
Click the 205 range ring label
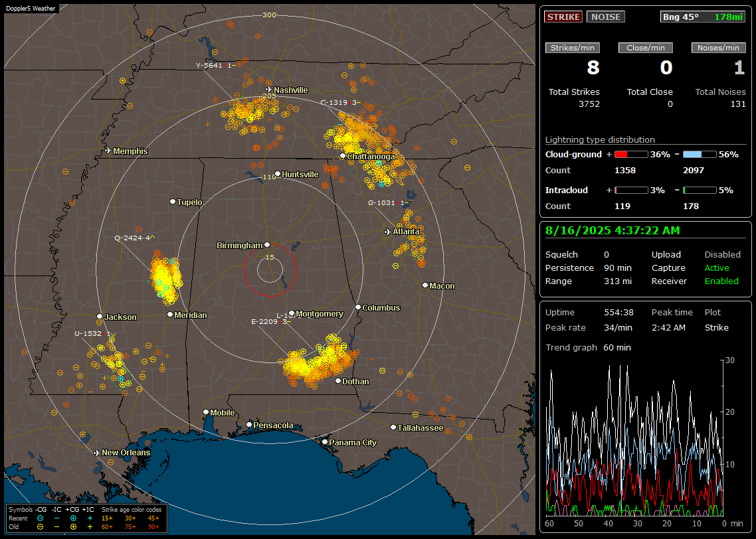coord(269,96)
